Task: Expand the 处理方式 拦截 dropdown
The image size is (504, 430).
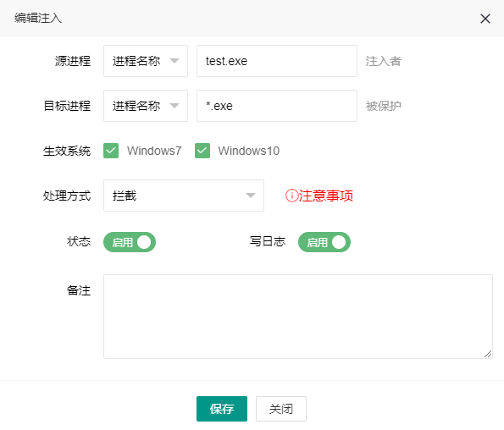Action: point(184,196)
